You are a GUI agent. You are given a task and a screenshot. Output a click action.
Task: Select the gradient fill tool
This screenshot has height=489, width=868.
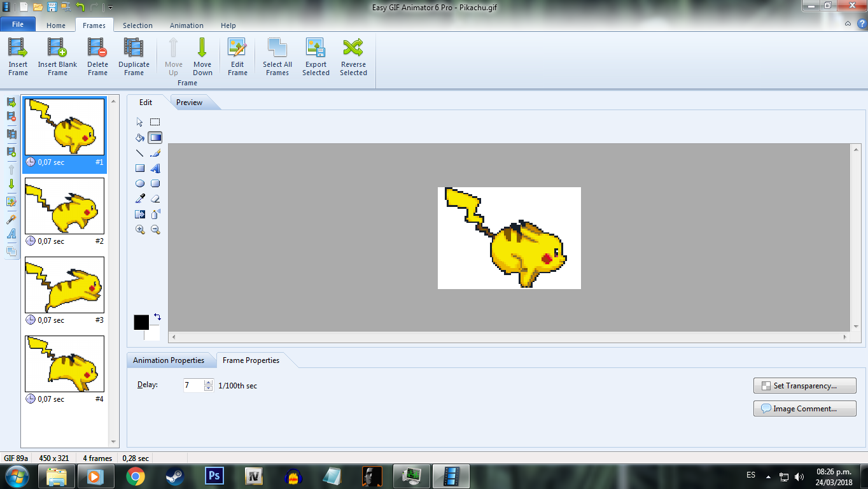[x=155, y=138]
